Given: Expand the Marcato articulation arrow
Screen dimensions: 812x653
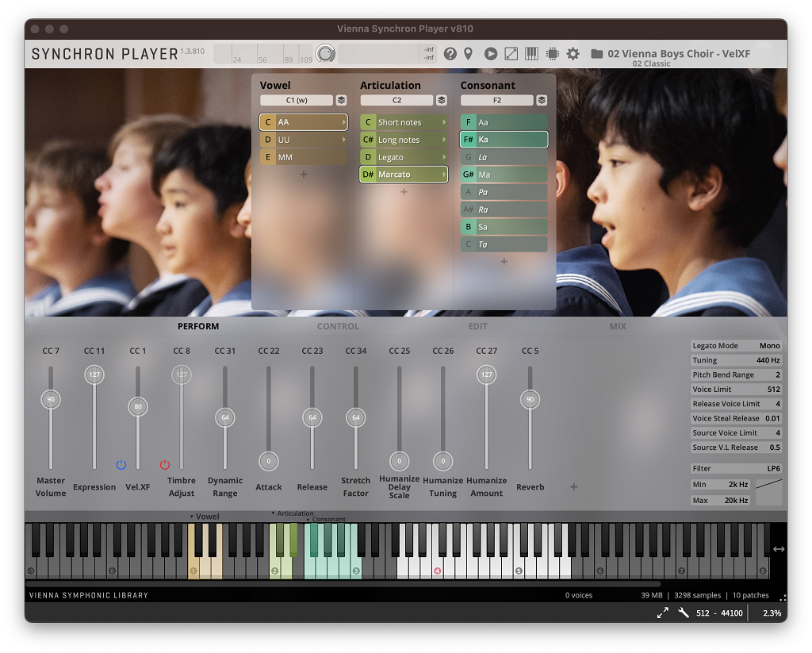Looking at the screenshot, I should click(444, 174).
